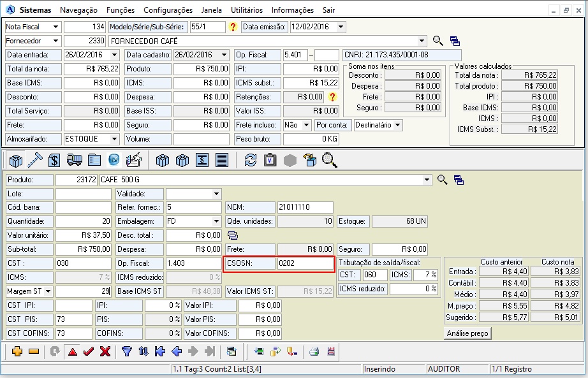The height and width of the screenshot is (378, 588).
Task: Click the yellow question mark beside Retenções
Action: coord(332,97)
